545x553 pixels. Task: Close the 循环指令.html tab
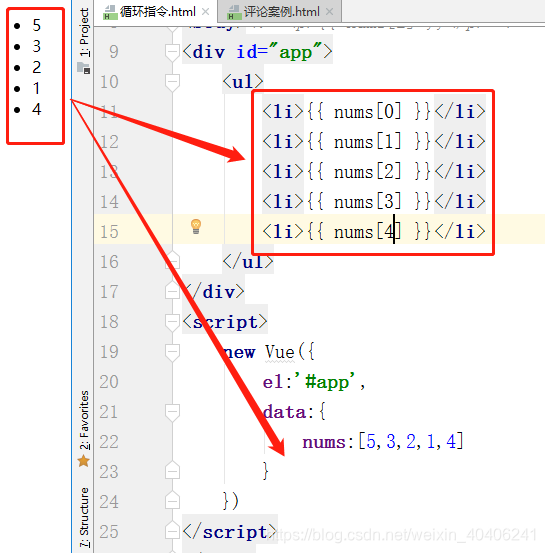(x=205, y=12)
